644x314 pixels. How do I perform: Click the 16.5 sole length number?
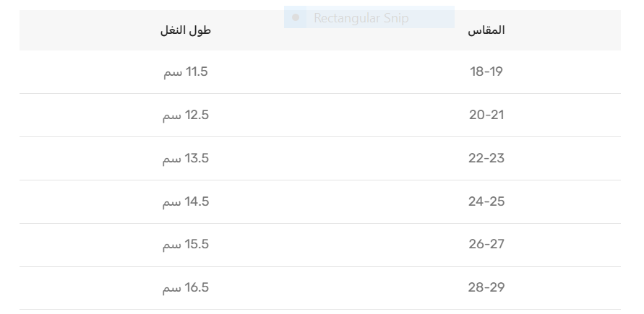pyautogui.click(x=197, y=288)
